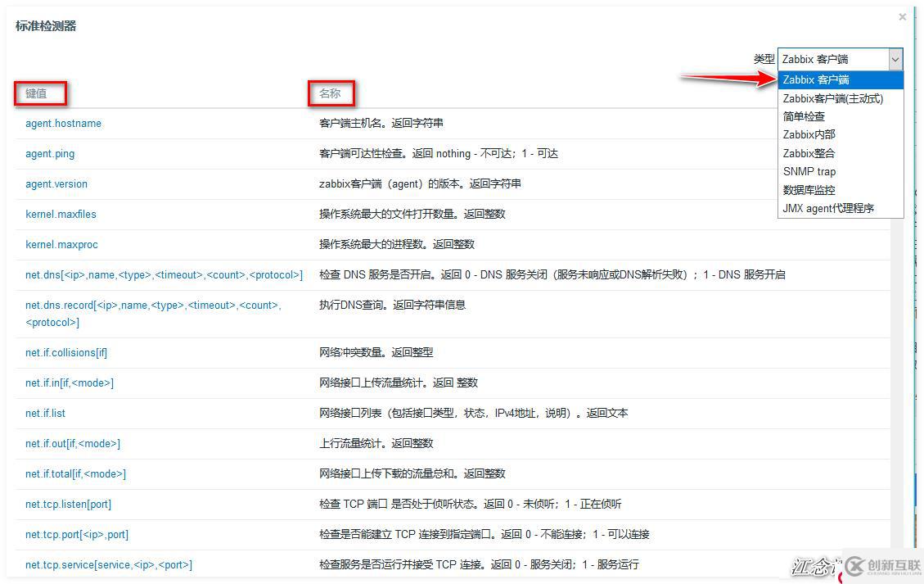Click the 键值 column header
The width and height of the screenshot is (924, 584).
click(36, 93)
